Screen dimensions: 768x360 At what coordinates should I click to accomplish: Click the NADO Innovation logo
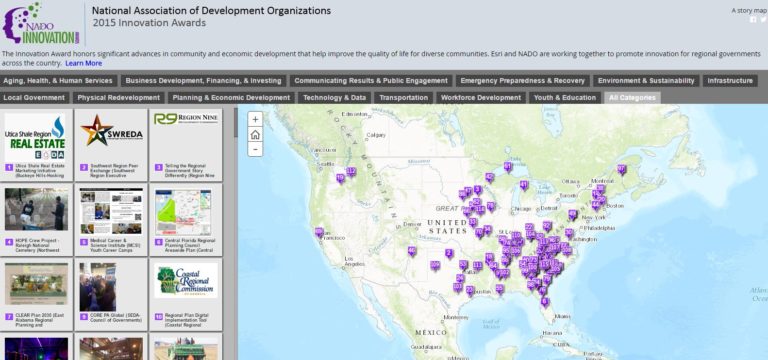(41, 24)
